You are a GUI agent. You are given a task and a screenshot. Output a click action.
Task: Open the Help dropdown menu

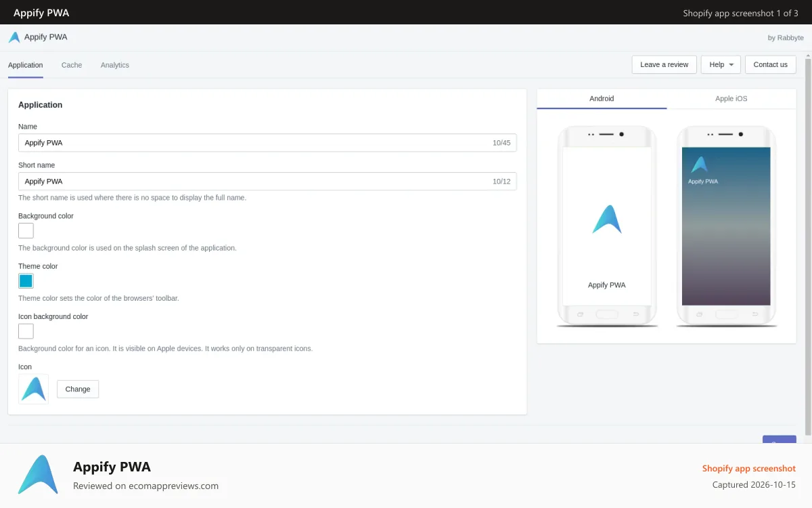(721, 64)
